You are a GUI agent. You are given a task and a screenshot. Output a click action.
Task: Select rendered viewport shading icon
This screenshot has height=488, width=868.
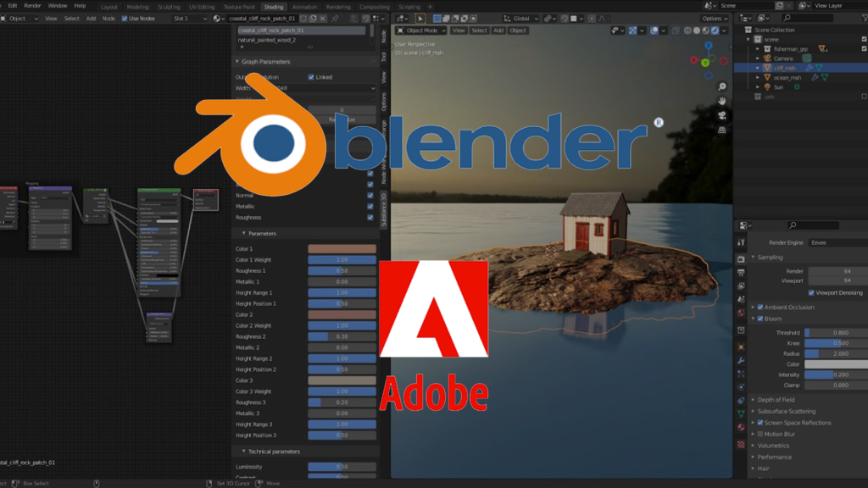click(x=715, y=30)
